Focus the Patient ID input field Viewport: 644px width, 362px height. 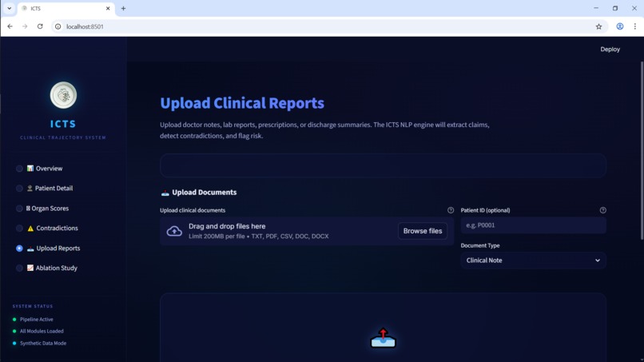pyautogui.click(x=533, y=225)
